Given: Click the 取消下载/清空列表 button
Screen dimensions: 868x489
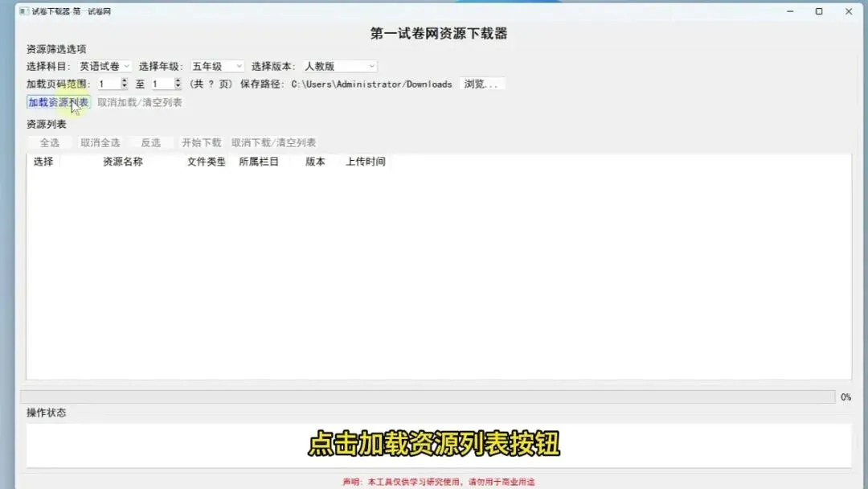Looking at the screenshot, I should [273, 143].
